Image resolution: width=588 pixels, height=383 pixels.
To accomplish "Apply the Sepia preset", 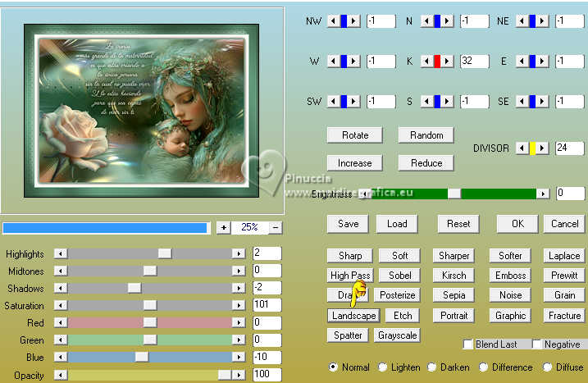I will (x=454, y=295).
